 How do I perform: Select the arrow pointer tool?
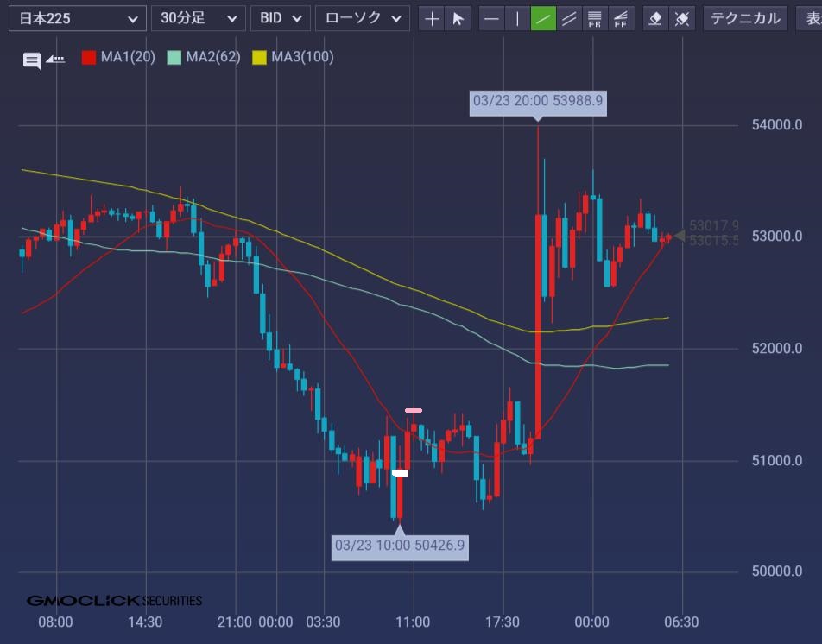458,18
